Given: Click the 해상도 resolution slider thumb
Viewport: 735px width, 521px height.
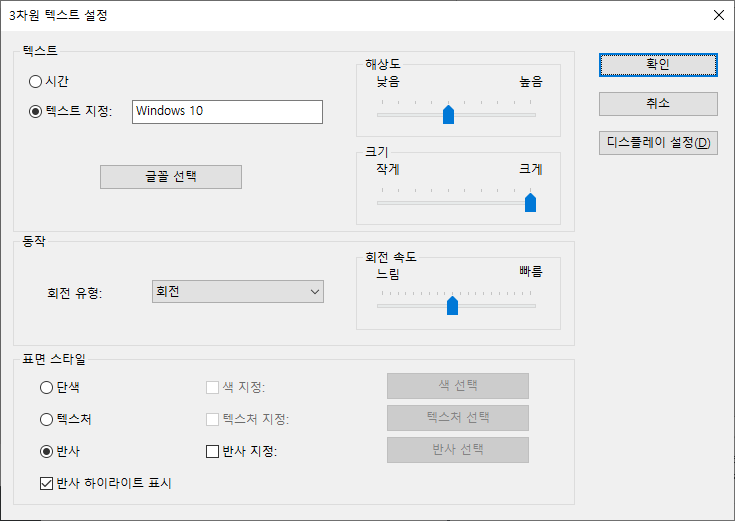Looking at the screenshot, I should (449, 115).
